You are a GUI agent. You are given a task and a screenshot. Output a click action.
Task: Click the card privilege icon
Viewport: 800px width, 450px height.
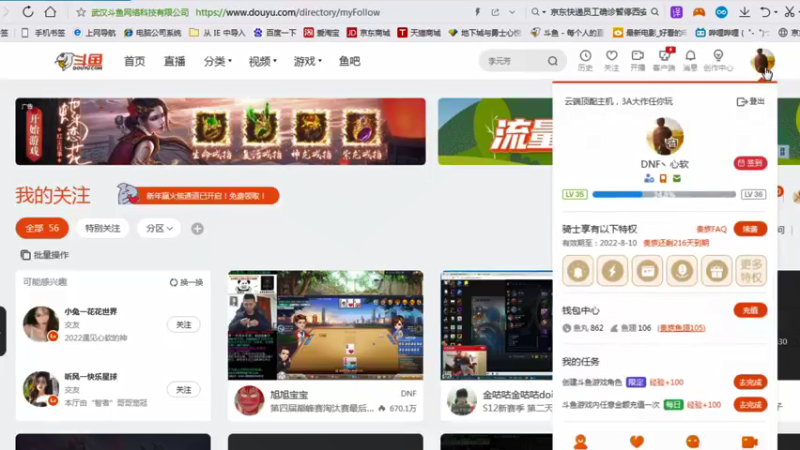pyautogui.click(x=647, y=271)
